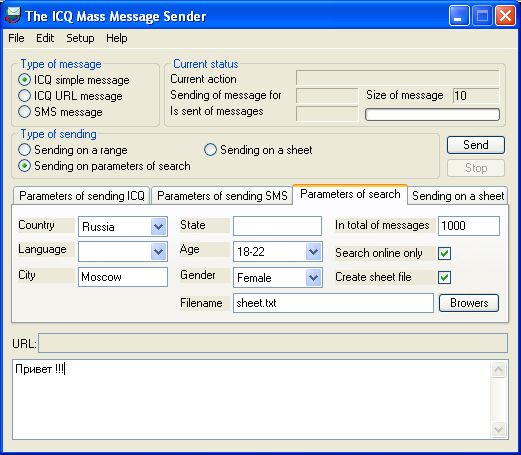521x455 pixels.
Task: Open the Edit menu
Action: click(45, 38)
